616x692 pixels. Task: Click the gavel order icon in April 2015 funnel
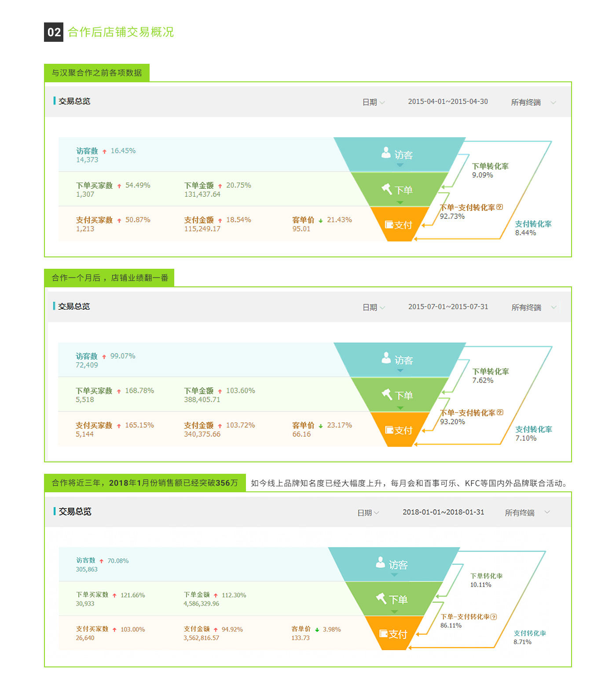tap(387, 189)
